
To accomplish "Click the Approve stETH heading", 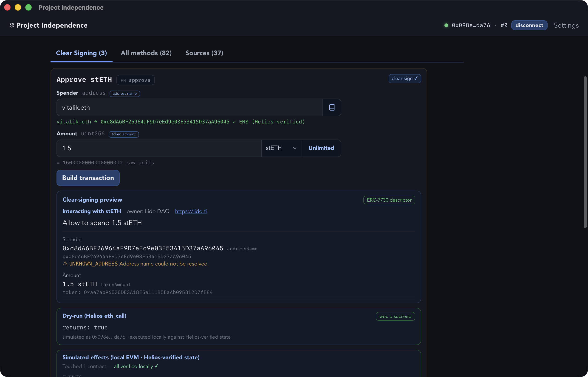I will pos(84,80).
